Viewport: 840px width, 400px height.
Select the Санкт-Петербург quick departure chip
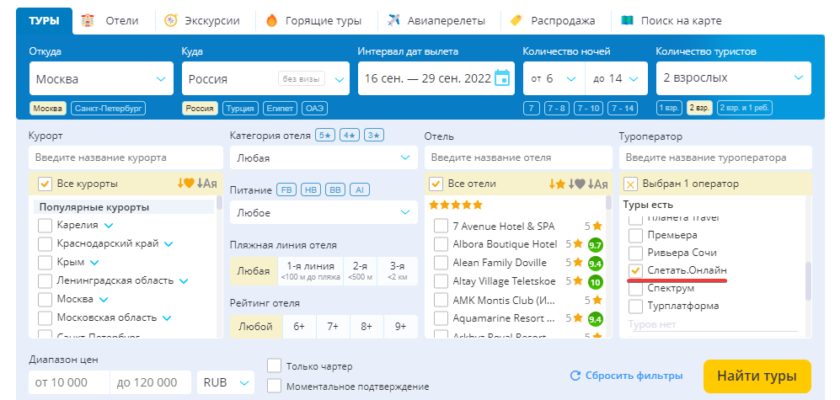click(108, 108)
